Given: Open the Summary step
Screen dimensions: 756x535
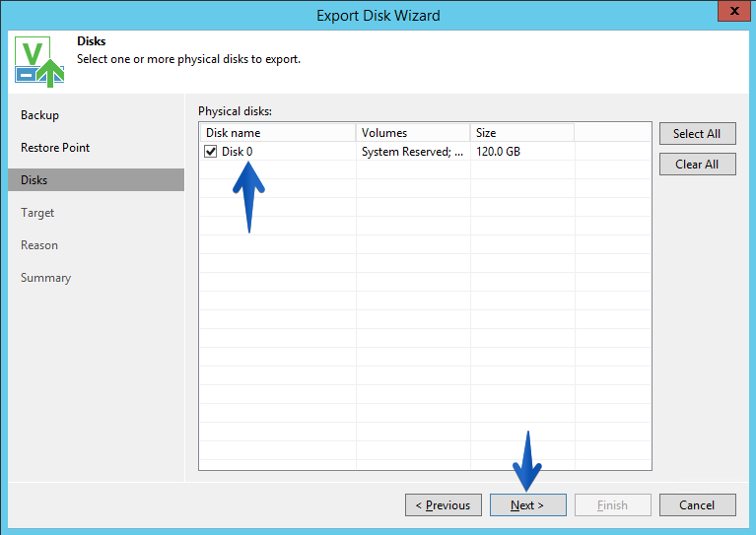Looking at the screenshot, I should [45, 278].
